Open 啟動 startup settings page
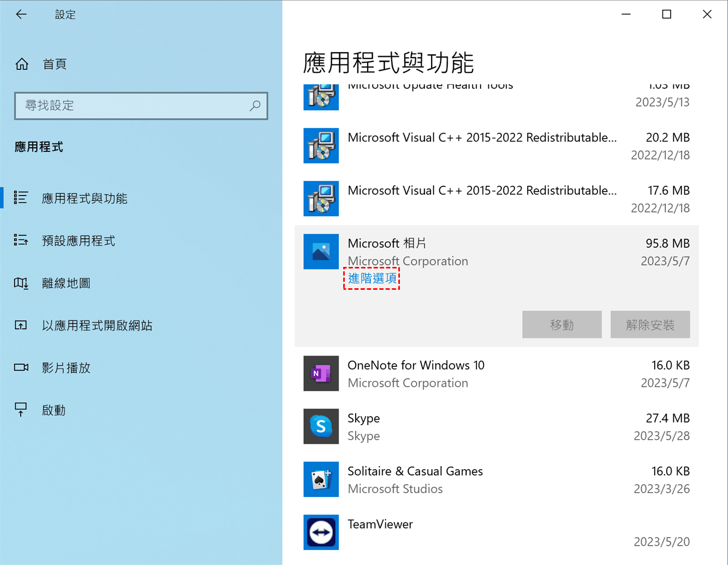The image size is (728, 565). coord(54,410)
